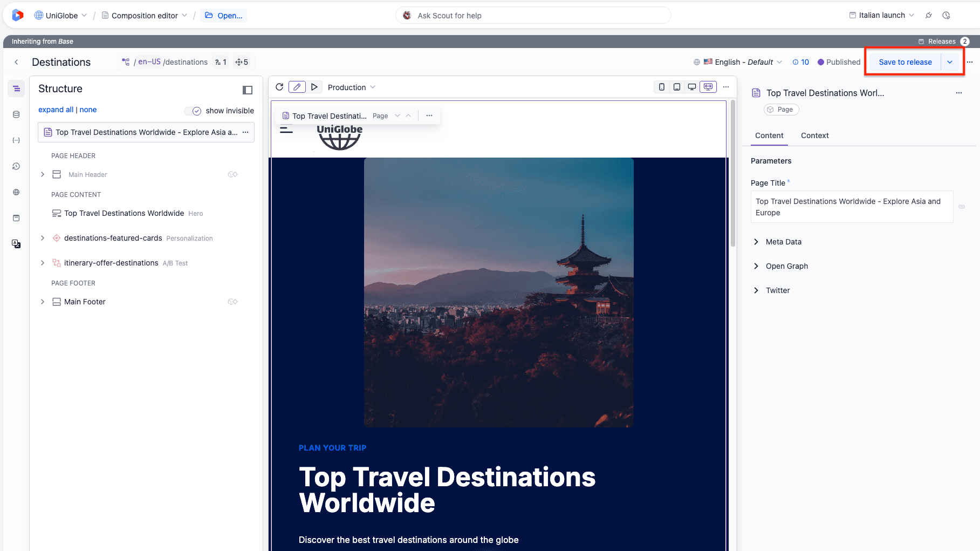
Task: Go back using the arrow beside Destinations
Action: tap(17, 62)
